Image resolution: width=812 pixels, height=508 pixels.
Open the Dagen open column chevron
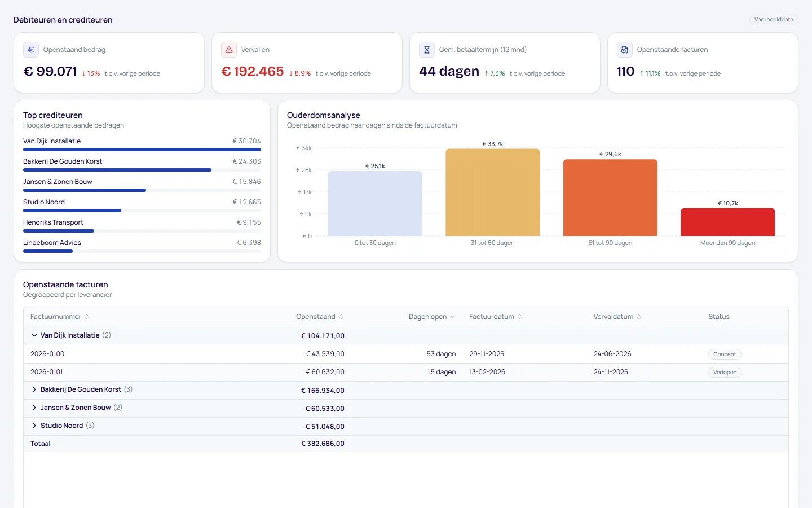click(452, 317)
